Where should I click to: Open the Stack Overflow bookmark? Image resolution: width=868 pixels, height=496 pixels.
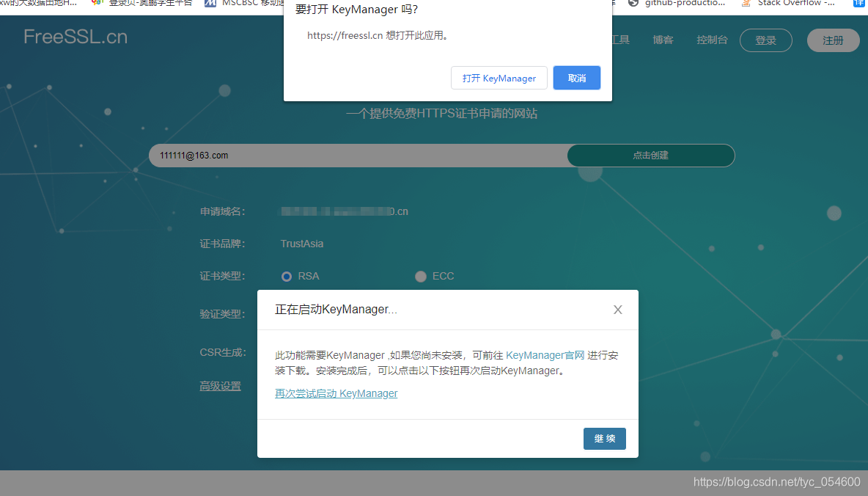[789, 4]
